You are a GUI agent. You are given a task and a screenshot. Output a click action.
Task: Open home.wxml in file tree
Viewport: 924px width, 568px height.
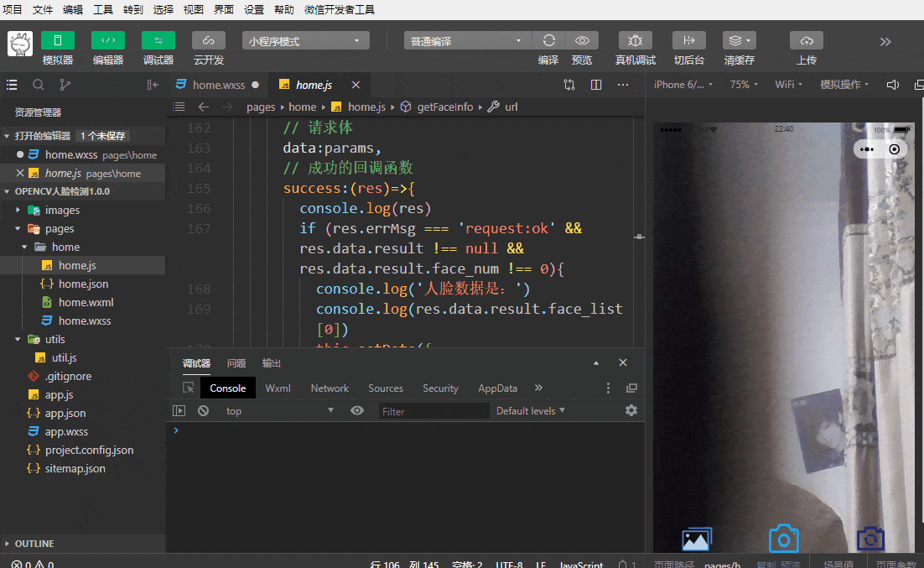(86, 303)
